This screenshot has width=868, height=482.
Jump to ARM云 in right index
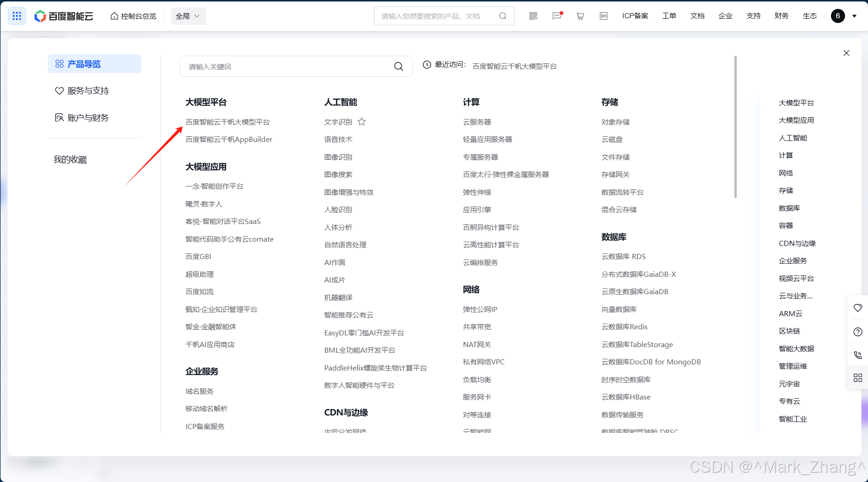[791, 314]
